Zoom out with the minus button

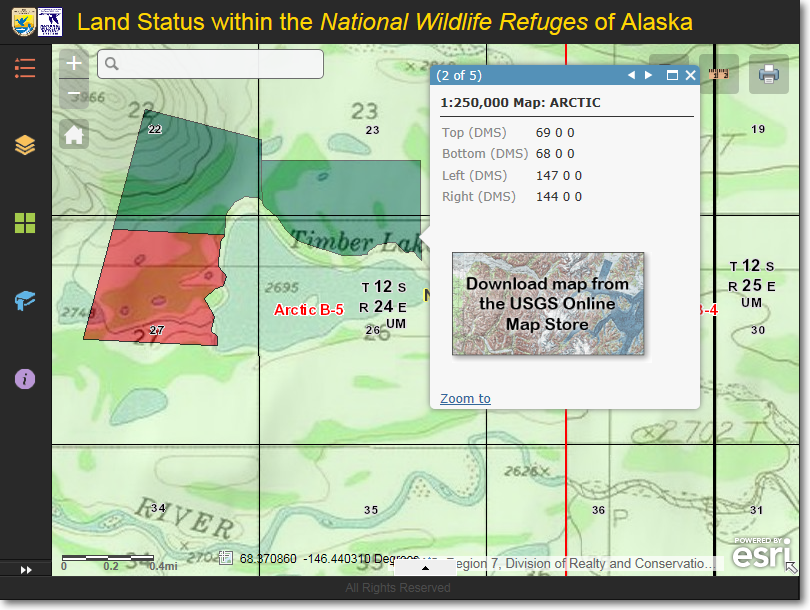[74, 95]
